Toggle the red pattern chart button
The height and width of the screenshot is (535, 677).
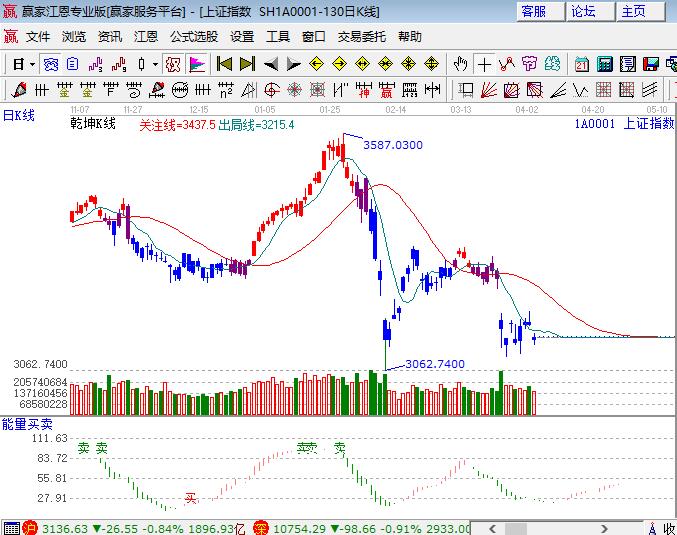click(173, 64)
